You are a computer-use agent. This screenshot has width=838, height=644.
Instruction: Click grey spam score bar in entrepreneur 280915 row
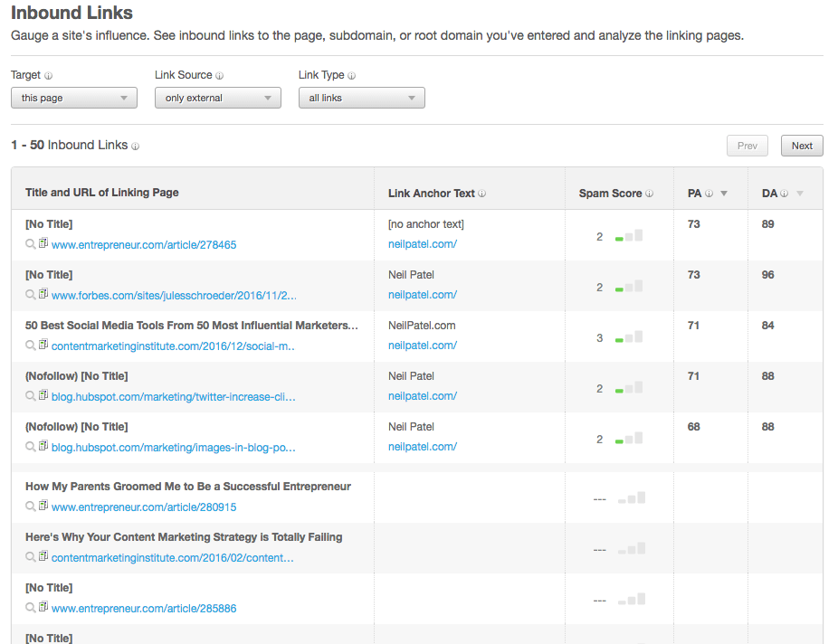point(631,498)
